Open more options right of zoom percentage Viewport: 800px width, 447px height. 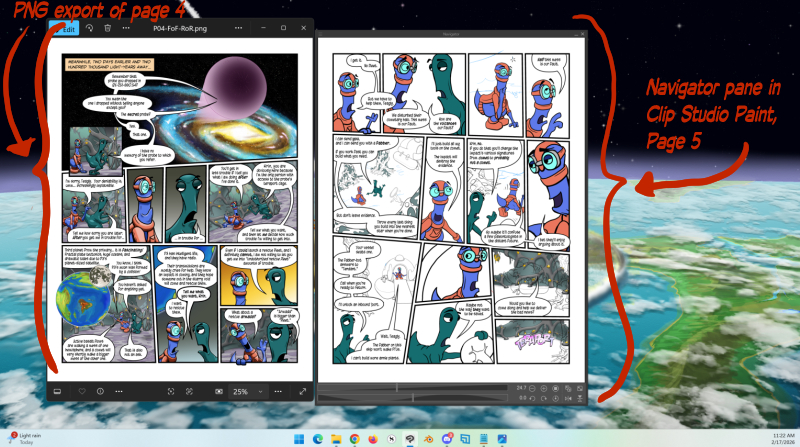pos(277,391)
